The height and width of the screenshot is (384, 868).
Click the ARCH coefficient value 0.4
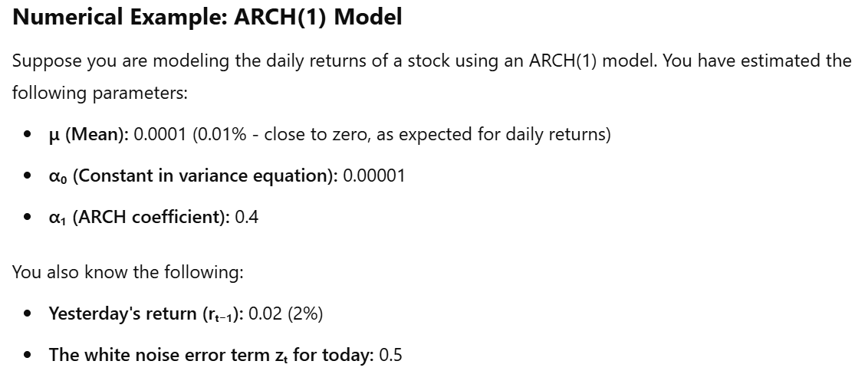[247, 217]
